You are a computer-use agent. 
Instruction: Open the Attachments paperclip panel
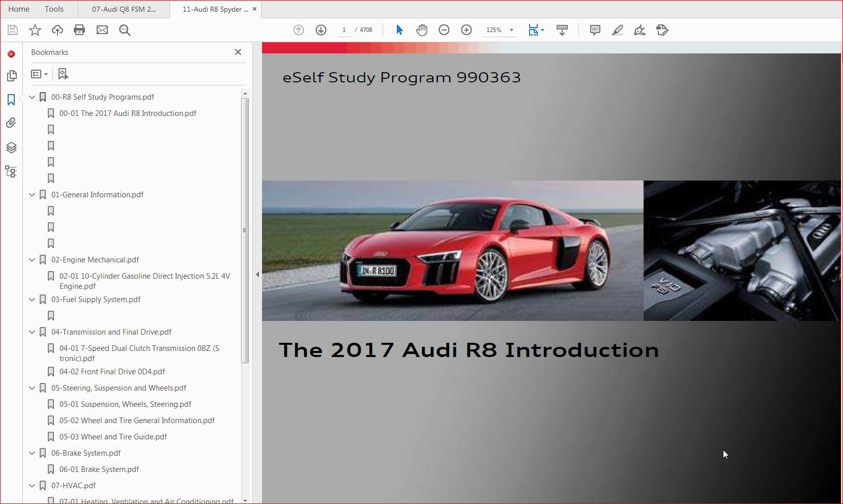(11, 123)
